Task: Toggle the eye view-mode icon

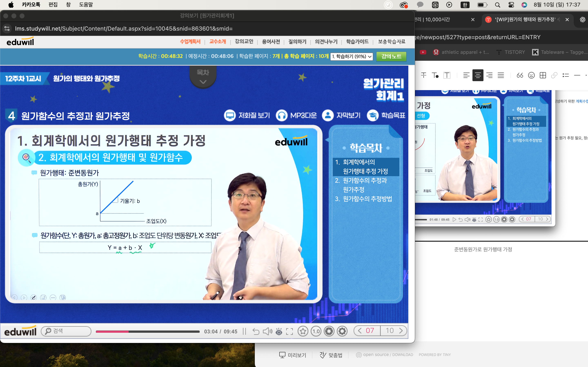Action: (x=279, y=332)
